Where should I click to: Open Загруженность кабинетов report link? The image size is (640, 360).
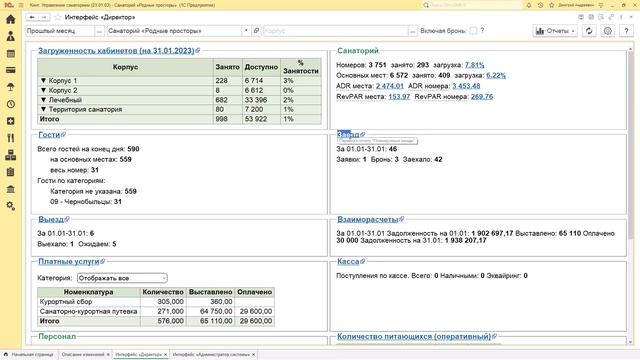[x=116, y=51]
